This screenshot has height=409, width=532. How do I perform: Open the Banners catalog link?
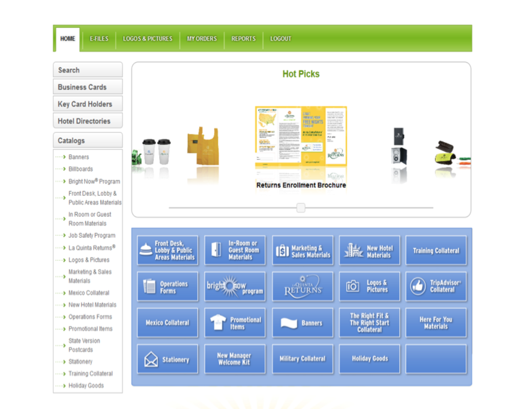[79, 157]
